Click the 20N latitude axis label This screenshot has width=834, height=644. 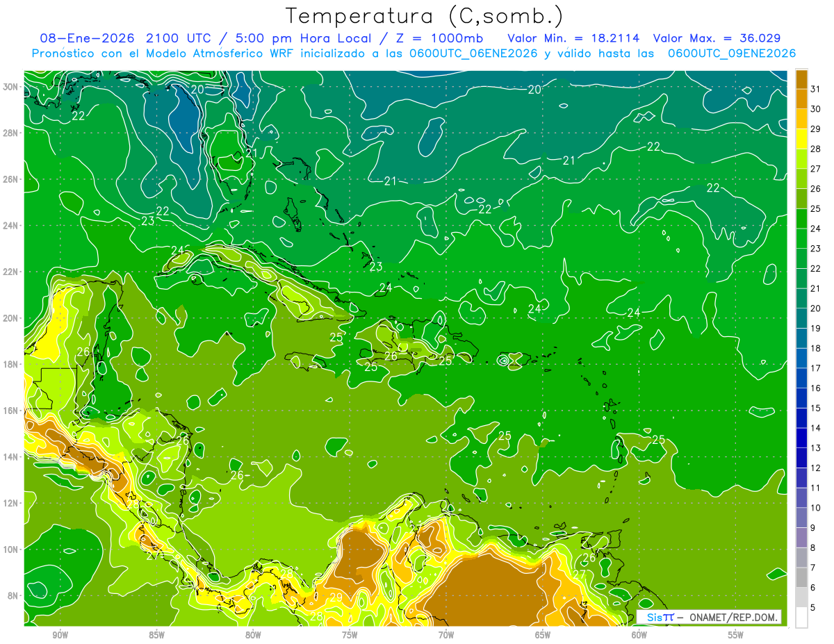(11, 318)
